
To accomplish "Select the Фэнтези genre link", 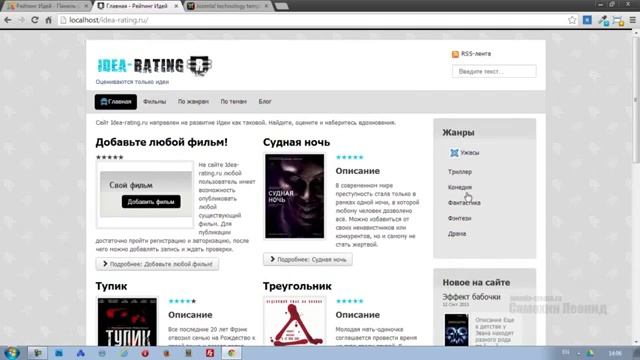I will tap(459, 218).
